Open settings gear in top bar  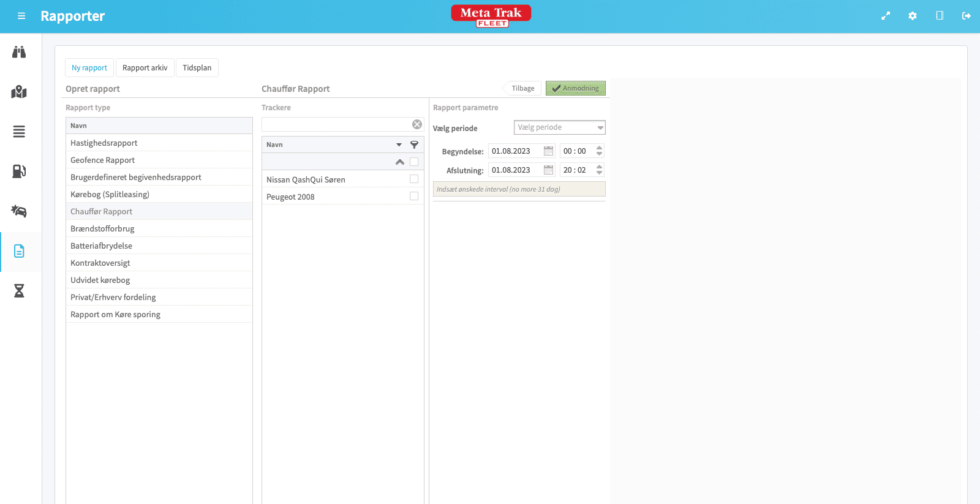point(913,16)
